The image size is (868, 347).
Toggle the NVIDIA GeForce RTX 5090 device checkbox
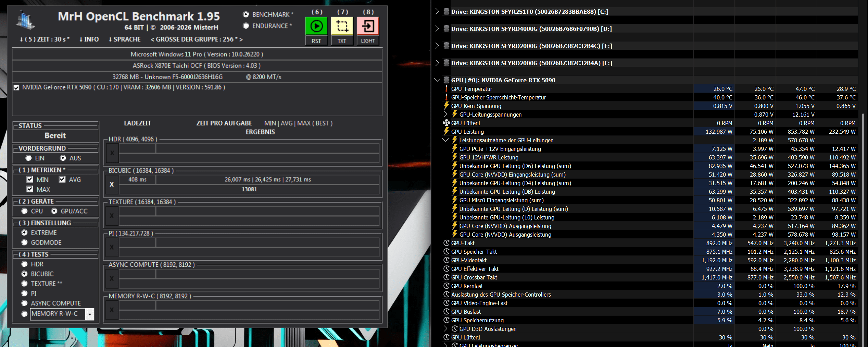(16, 88)
